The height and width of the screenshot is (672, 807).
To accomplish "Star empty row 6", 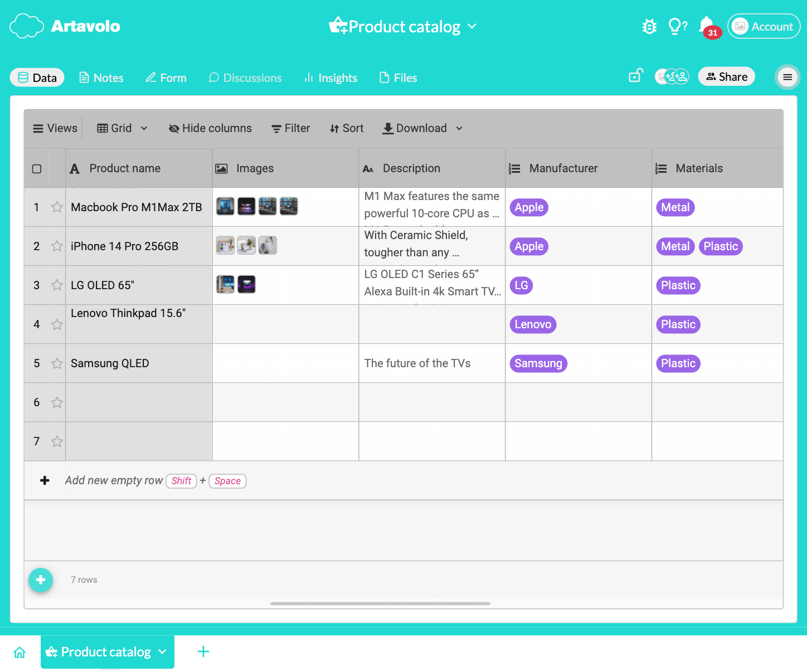I will pyautogui.click(x=57, y=402).
